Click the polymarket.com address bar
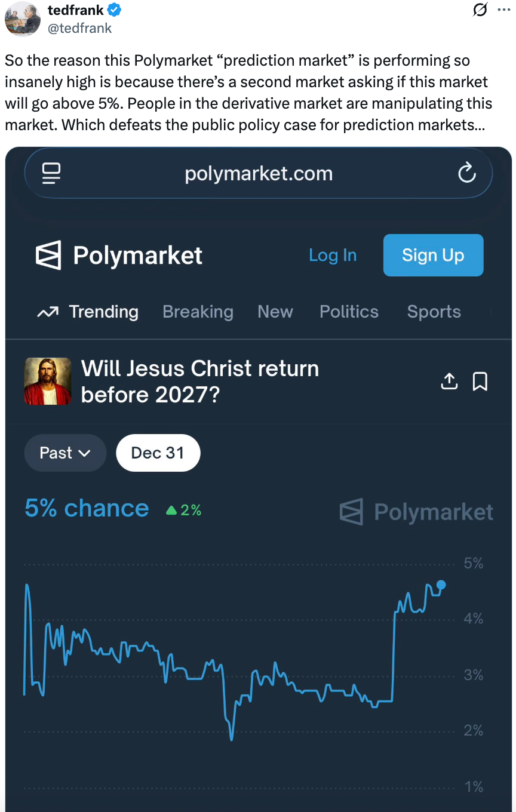This screenshot has width=516, height=812. pyautogui.click(x=258, y=174)
